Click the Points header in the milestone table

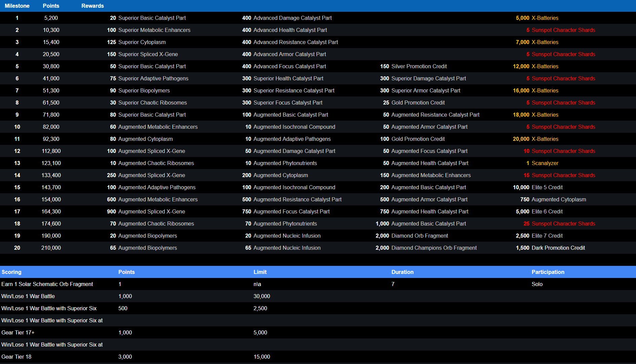(51, 6)
